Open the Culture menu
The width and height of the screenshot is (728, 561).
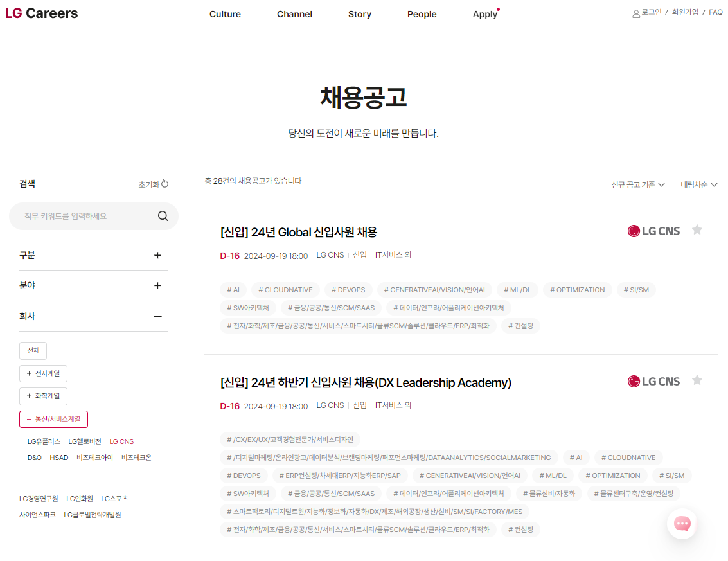click(225, 14)
